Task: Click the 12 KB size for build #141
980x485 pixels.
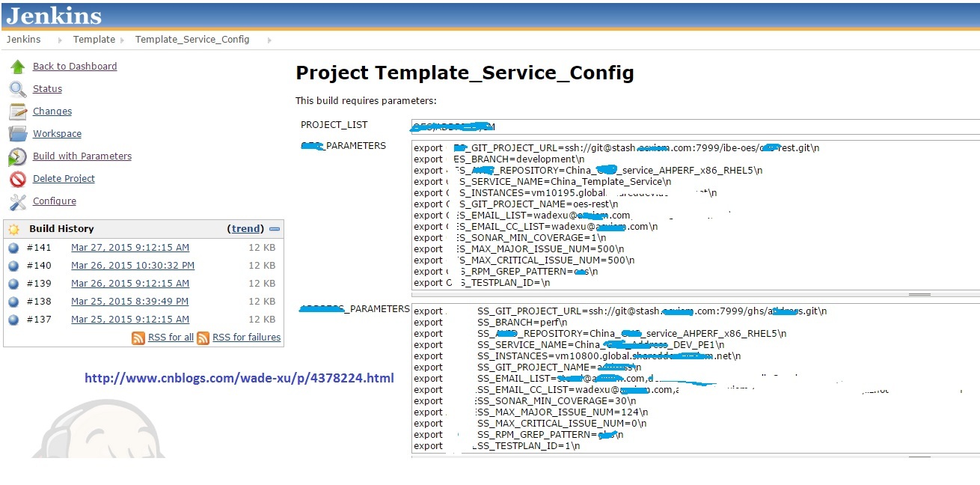Action: coord(262,248)
